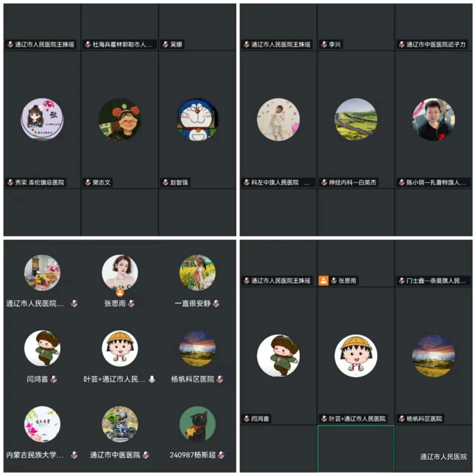Click the active microphone icon next to 叶芸+通辽市人民…
This screenshot has height=476, width=476.
click(152, 379)
